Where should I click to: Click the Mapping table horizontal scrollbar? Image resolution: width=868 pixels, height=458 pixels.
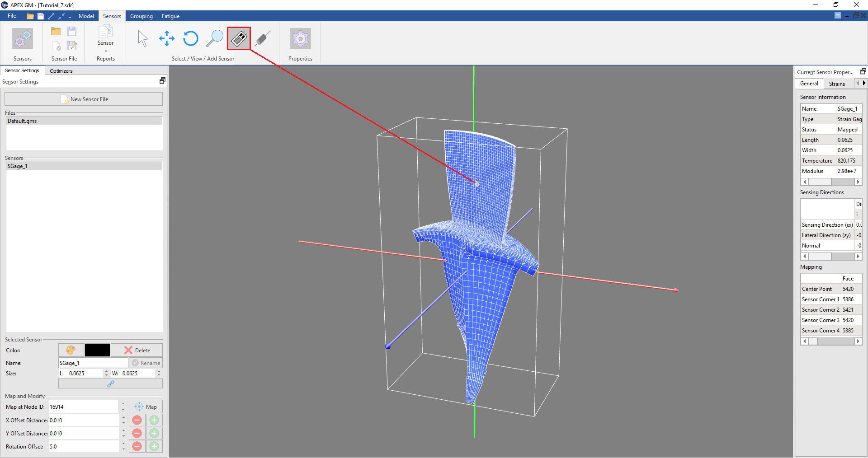pyautogui.click(x=831, y=341)
